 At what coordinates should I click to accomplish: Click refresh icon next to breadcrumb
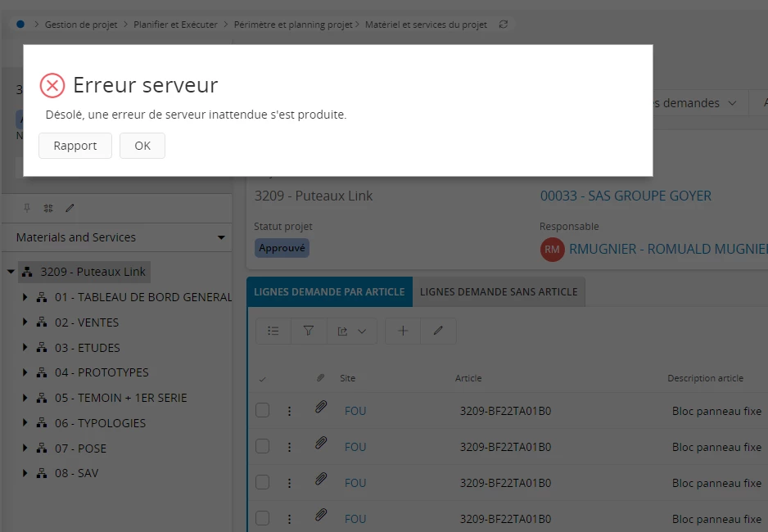coord(503,24)
